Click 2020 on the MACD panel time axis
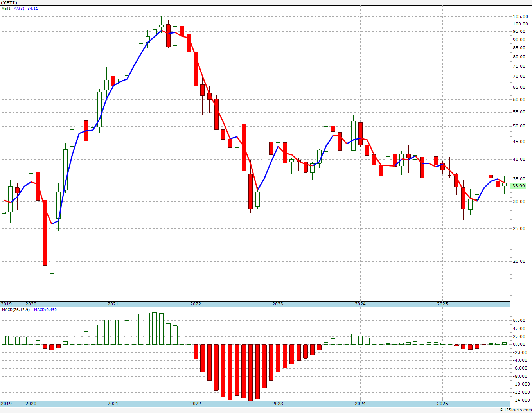 click(x=31, y=403)
